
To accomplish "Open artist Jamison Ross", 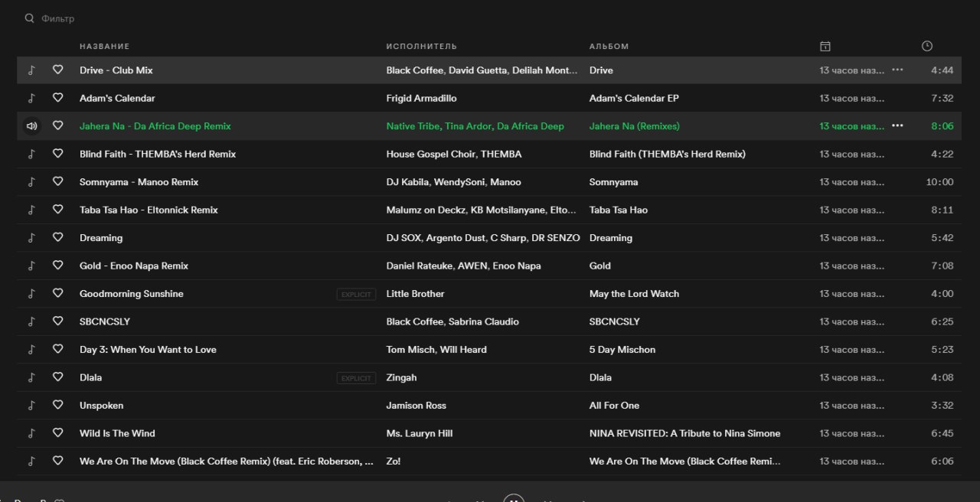I will 416,406.
